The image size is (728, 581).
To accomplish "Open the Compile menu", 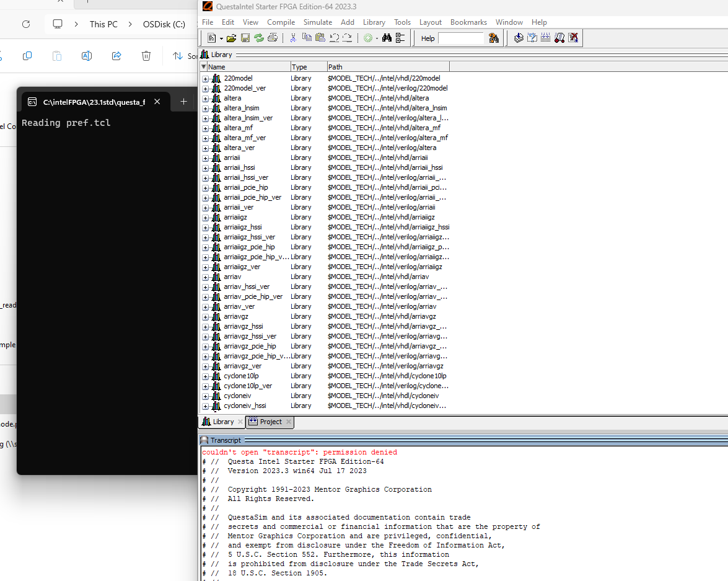I will (281, 22).
